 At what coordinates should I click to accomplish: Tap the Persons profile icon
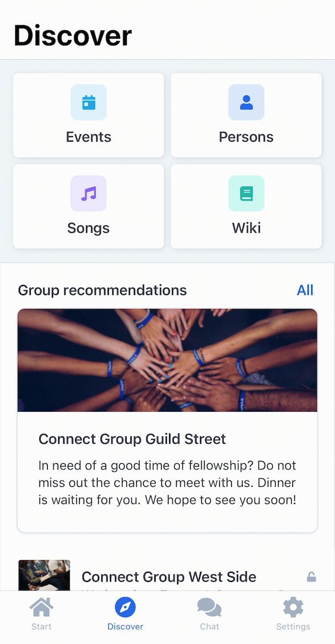(246, 102)
